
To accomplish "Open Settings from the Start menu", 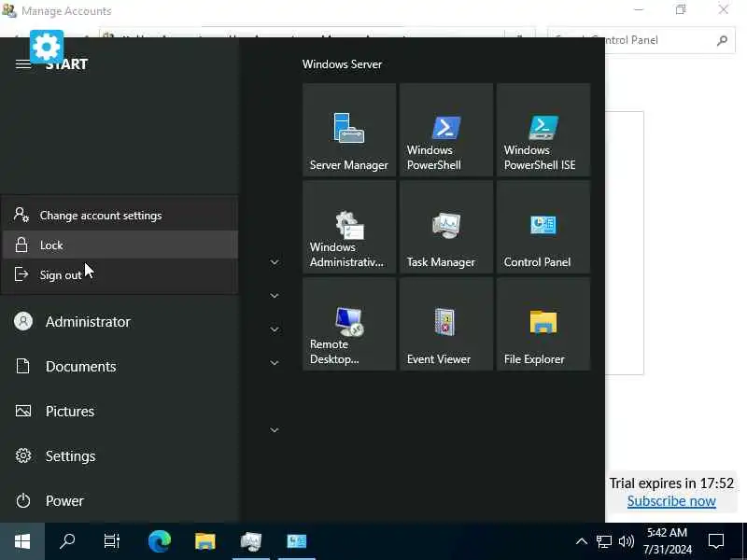I will (120, 455).
